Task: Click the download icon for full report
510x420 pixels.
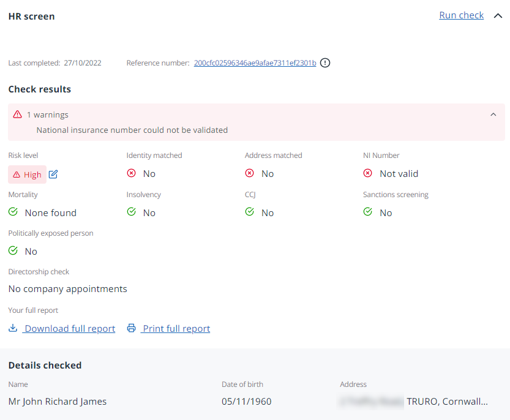Action: [x=13, y=328]
